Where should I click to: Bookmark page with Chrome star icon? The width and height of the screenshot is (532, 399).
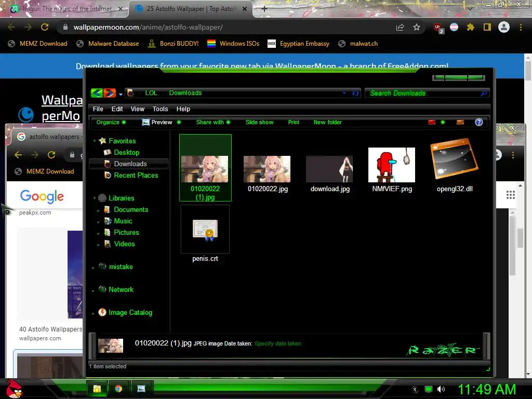click(x=416, y=27)
